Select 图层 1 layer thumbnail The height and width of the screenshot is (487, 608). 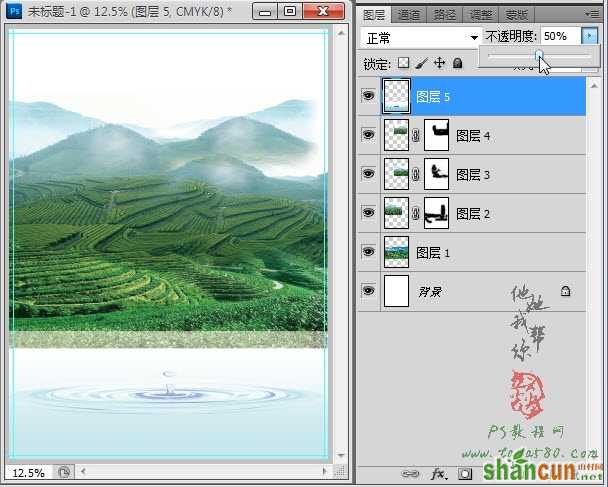(x=396, y=252)
